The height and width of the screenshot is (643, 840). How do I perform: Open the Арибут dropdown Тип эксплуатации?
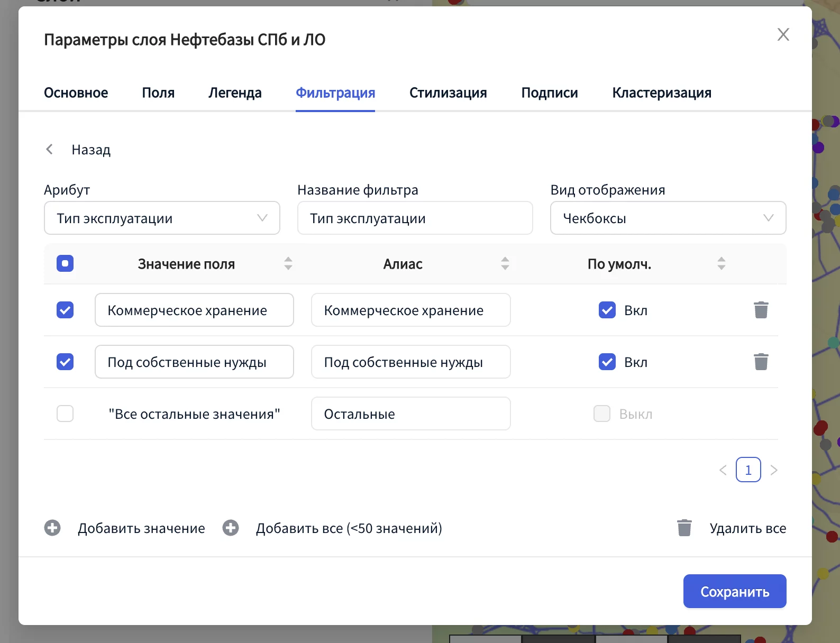[x=161, y=218]
